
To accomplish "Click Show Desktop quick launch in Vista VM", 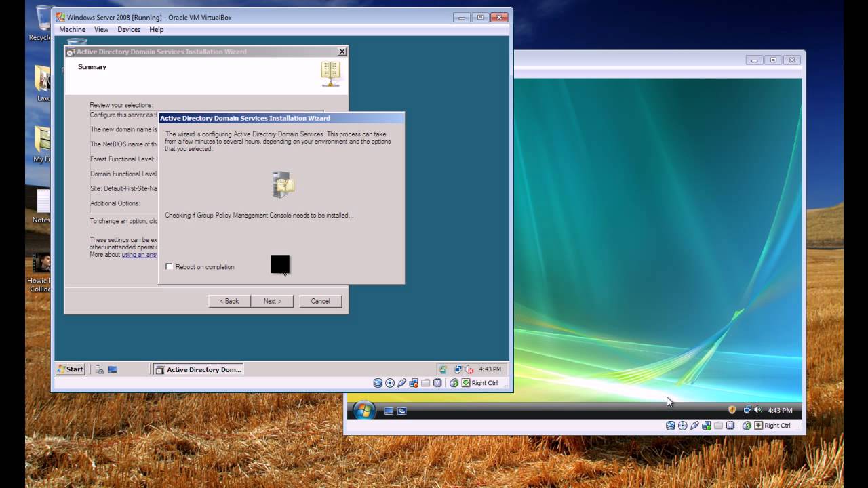I will [389, 411].
